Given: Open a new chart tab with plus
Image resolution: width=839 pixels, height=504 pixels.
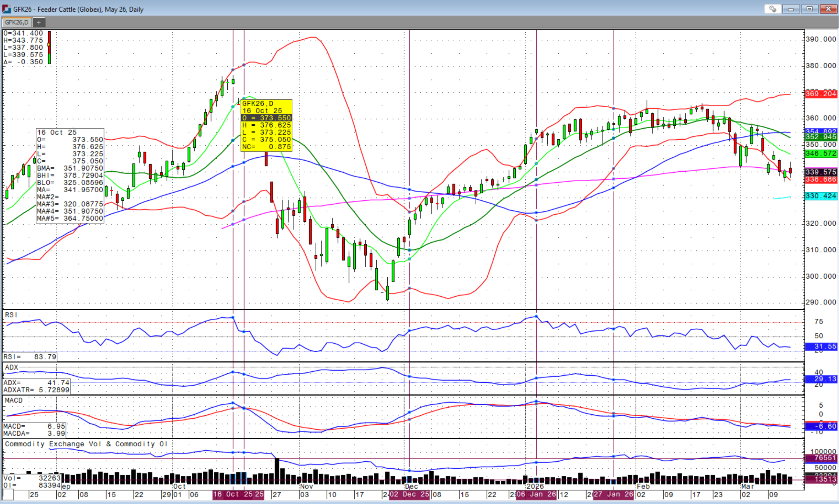Looking at the screenshot, I should click(39, 22).
